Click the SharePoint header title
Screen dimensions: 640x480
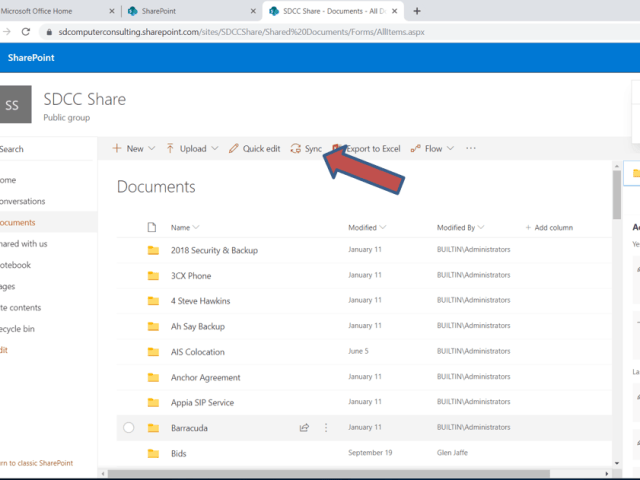[x=31, y=58]
